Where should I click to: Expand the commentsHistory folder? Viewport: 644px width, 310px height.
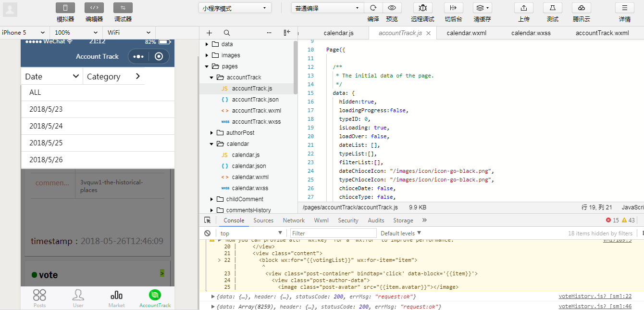tap(211, 210)
